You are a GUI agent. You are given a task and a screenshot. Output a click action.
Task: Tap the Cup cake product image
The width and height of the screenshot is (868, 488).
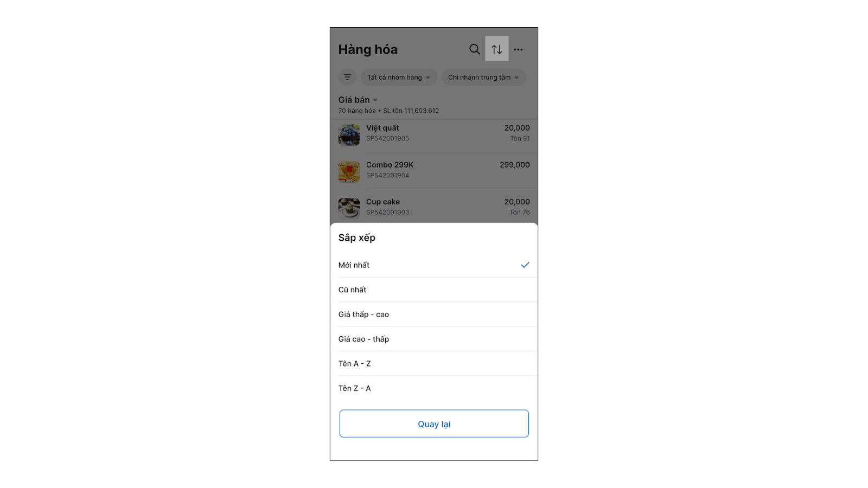coord(349,208)
